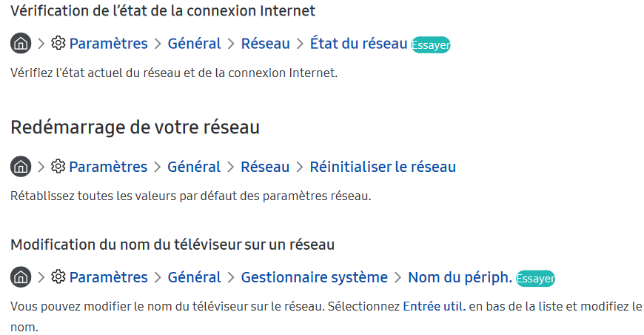Click the home icon in the Nom du périph. path
This screenshot has width=644, height=335.
[x=21, y=277]
